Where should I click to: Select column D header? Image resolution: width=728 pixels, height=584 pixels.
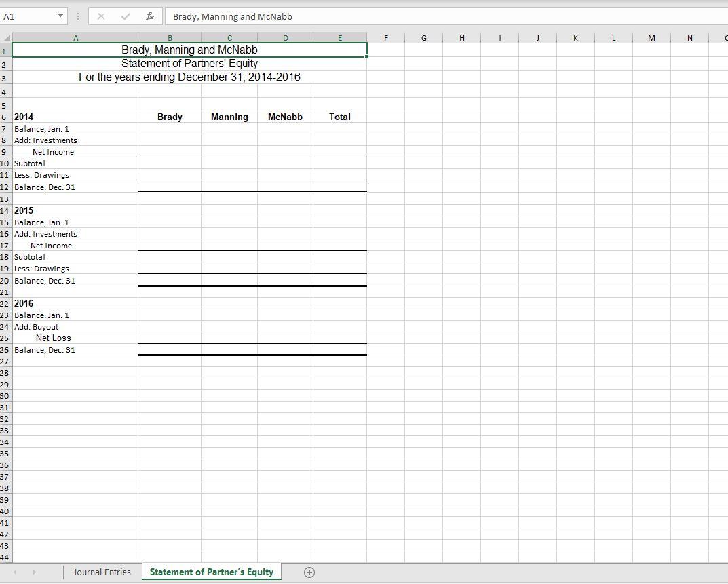click(x=286, y=38)
